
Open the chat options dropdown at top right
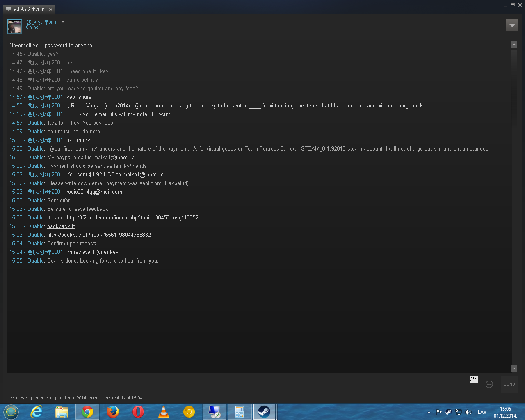[512, 25]
